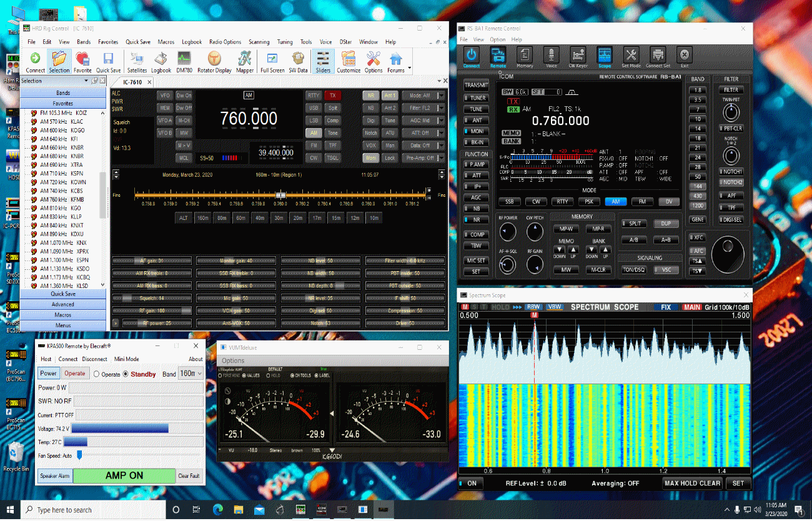This screenshot has width=812, height=521.
Task: Open Connect Set icon in RS-BA1
Action: [658, 57]
